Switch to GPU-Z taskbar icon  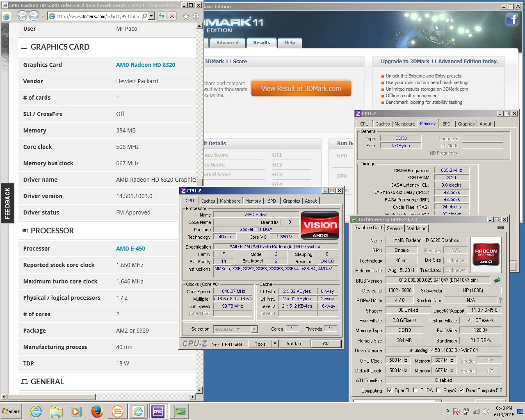click(179, 411)
